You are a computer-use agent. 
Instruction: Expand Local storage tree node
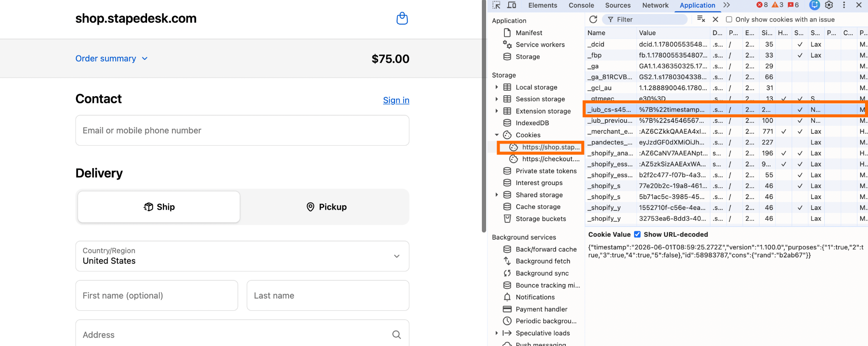point(497,87)
